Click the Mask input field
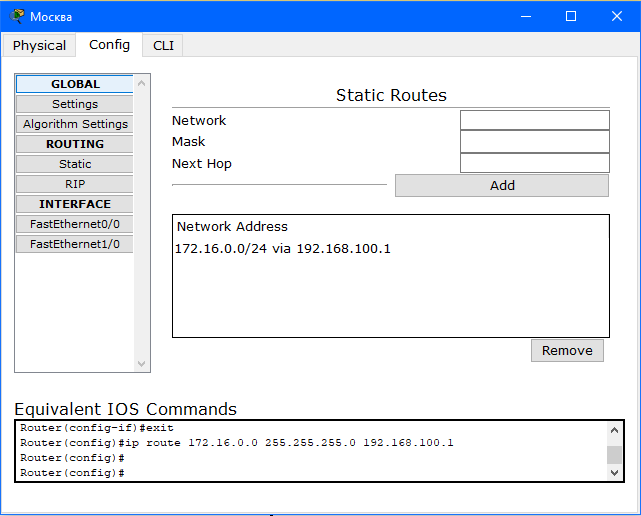Viewport: 641px width, 516px height. (x=535, y=141)
